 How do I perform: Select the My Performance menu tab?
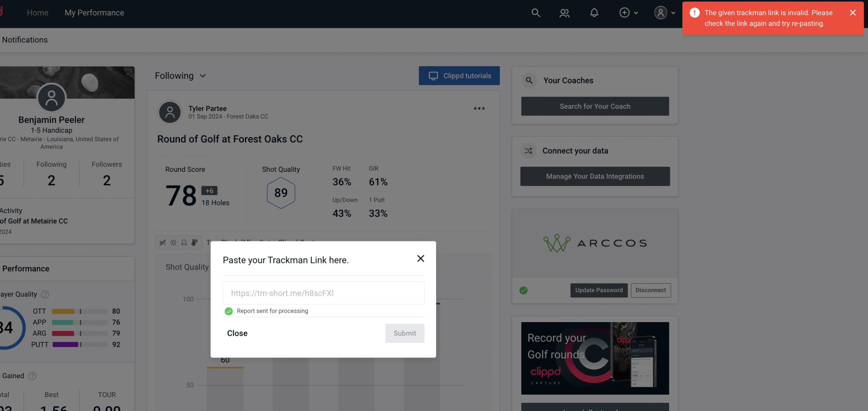(94, 12)
